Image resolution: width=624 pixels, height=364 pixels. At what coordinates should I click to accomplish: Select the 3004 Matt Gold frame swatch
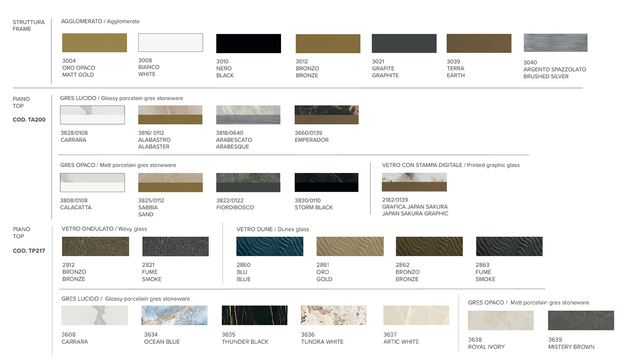point(94,43)
